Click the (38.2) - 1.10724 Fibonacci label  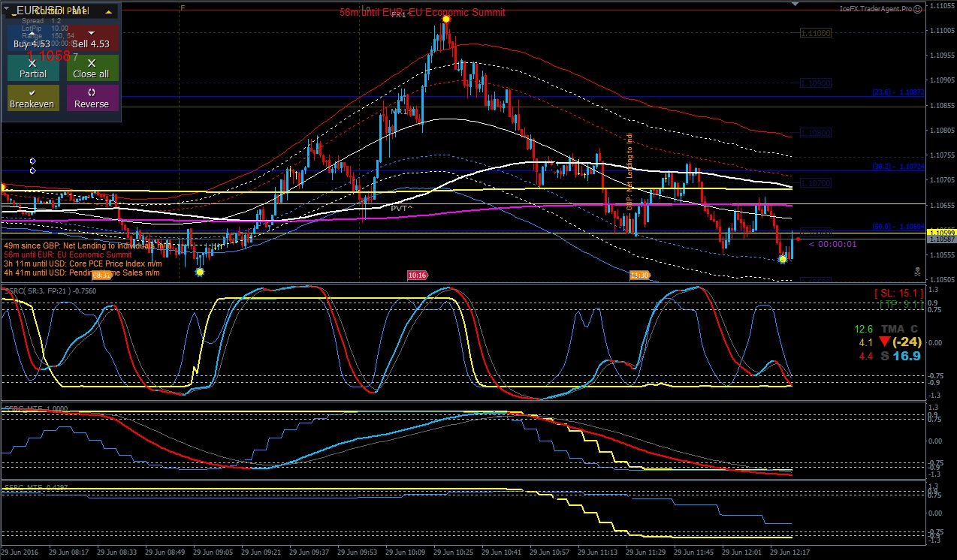tap(898, 167)
